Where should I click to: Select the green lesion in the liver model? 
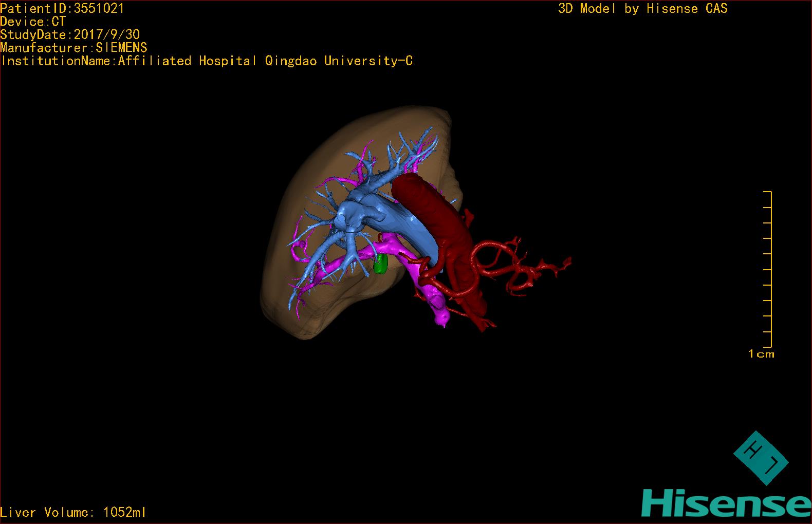coord(380,264)
